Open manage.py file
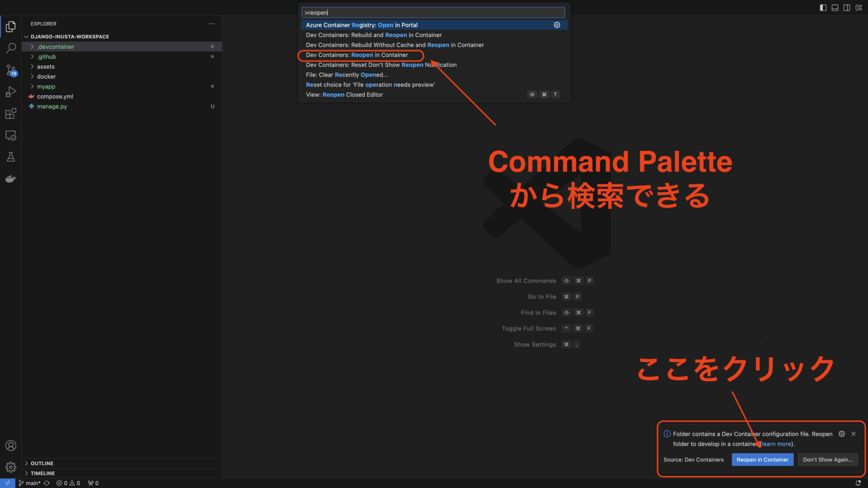This screenshot has width=868, height=488. pos(122,106)
